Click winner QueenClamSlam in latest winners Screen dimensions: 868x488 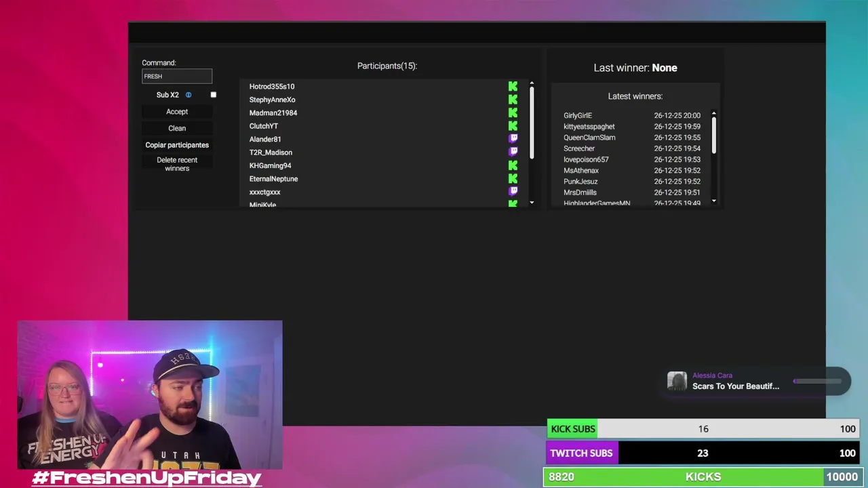pos(589,138)
